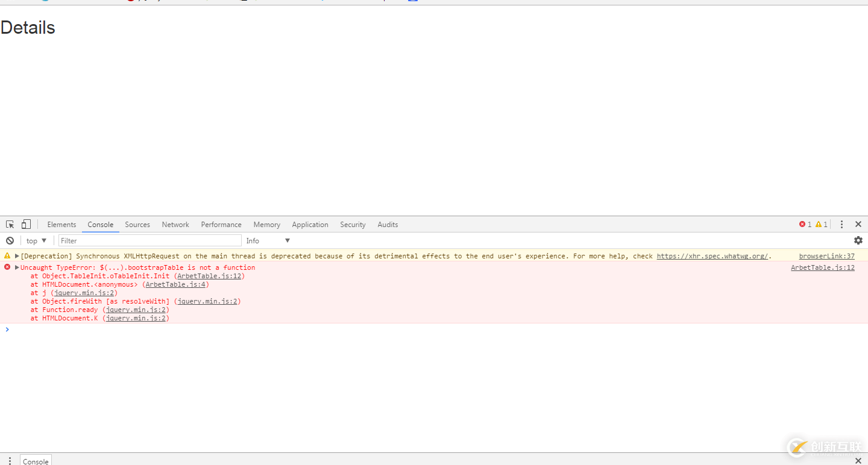Click the red error icon on TypeError row

click(7, 267)
